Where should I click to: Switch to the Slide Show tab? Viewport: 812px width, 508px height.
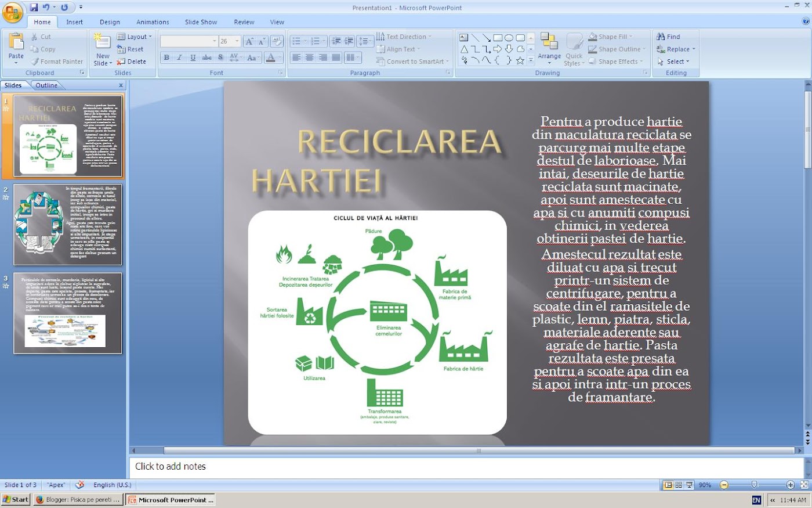(x=201, y=22)
